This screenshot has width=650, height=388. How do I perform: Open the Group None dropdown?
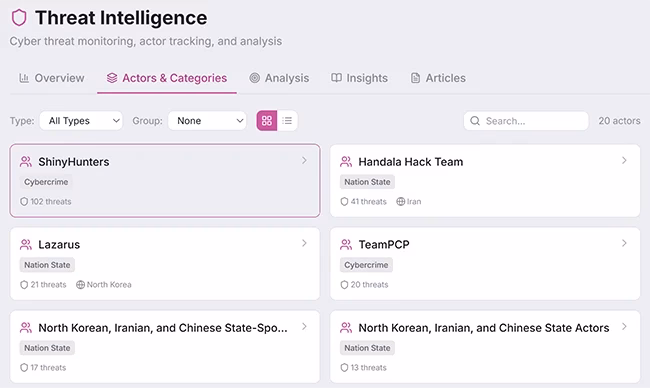click(x=207, y=121)
